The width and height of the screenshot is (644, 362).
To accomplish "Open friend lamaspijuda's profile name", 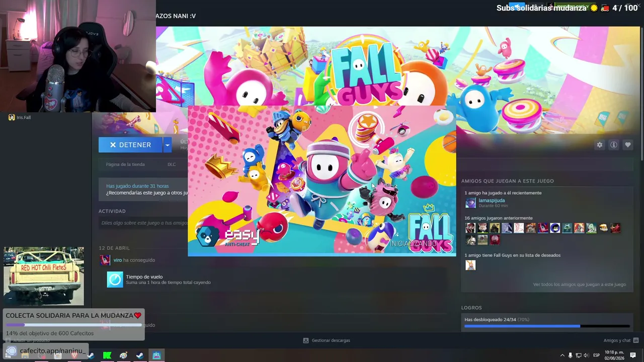I will tap(492, 200).
